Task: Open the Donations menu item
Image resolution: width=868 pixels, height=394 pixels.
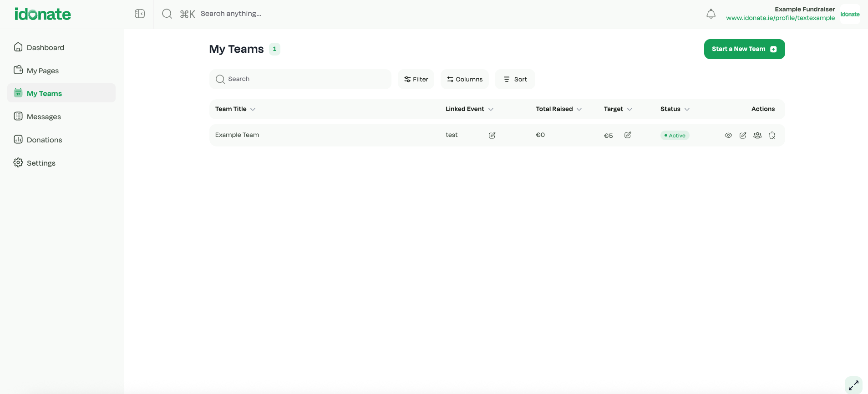Action: click(44, 140)
